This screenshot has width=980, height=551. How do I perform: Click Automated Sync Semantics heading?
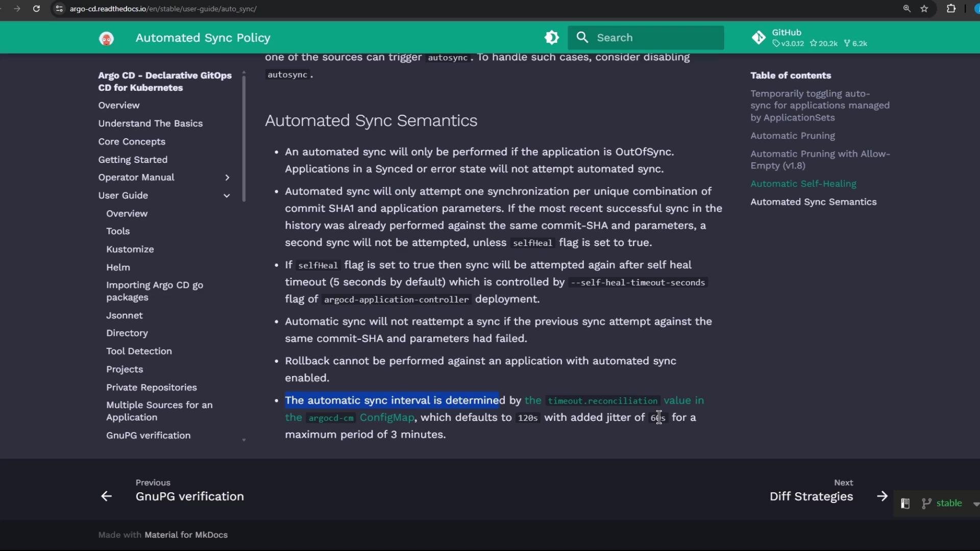[371, 121]
